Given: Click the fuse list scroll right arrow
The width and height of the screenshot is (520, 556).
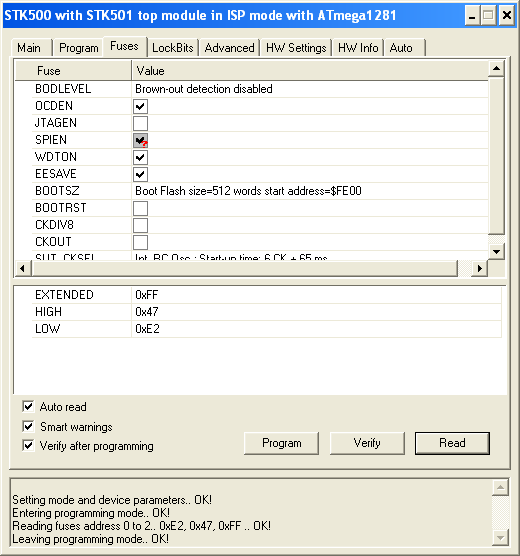Looking at the screenshot, I should [x=480, y=268].
